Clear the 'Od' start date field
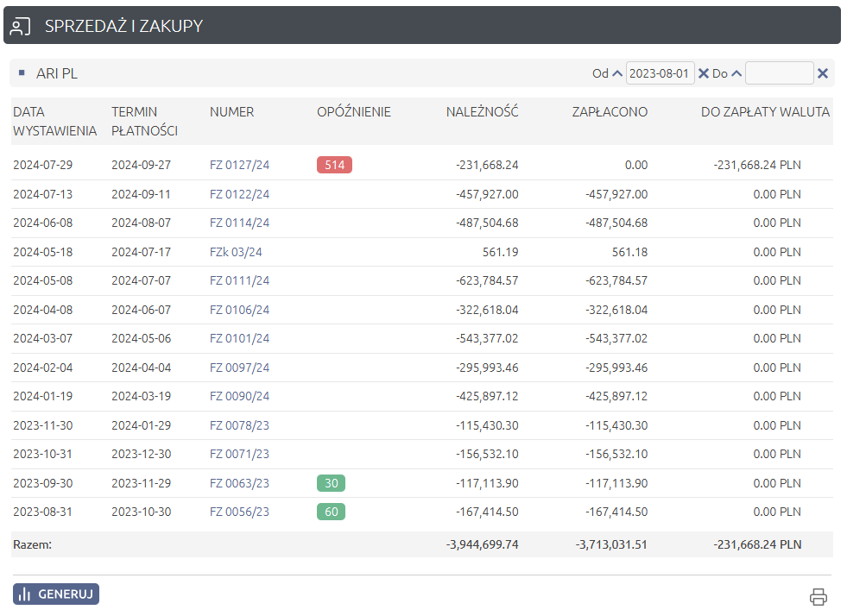 click(x=704, y=73)
